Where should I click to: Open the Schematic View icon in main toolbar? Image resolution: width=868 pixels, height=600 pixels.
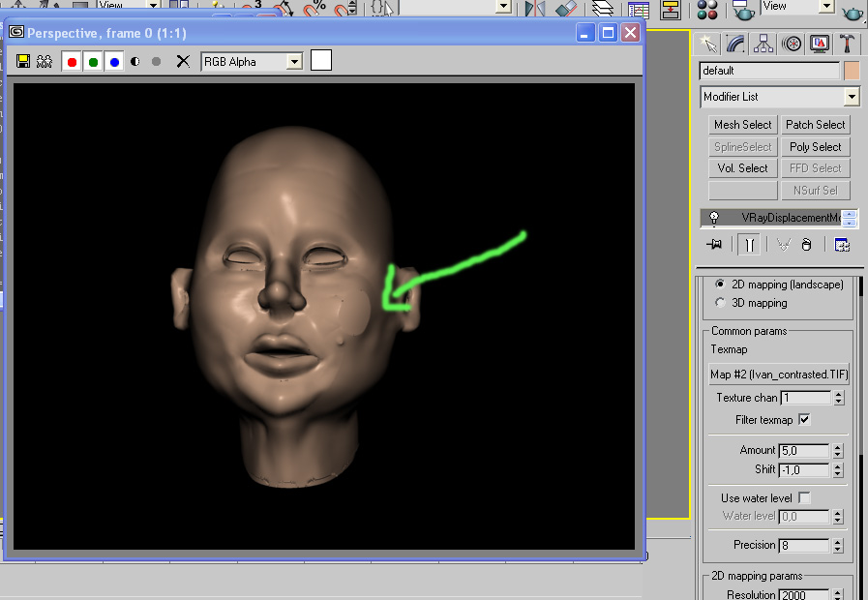670,8
